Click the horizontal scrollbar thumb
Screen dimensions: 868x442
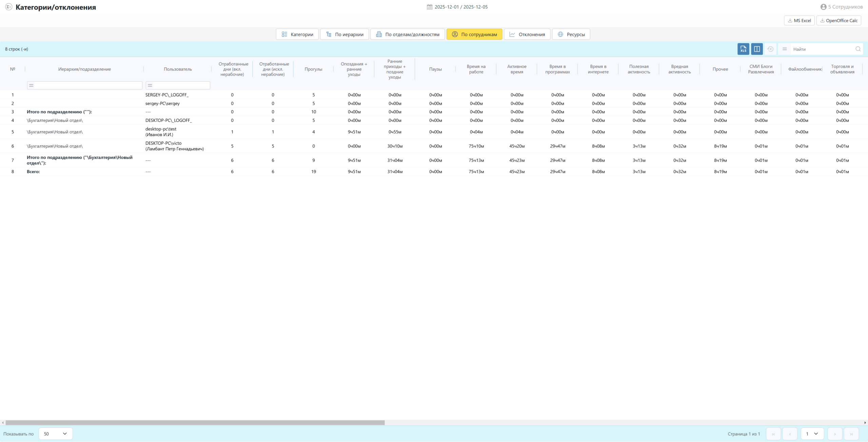[x=195, y=423]
